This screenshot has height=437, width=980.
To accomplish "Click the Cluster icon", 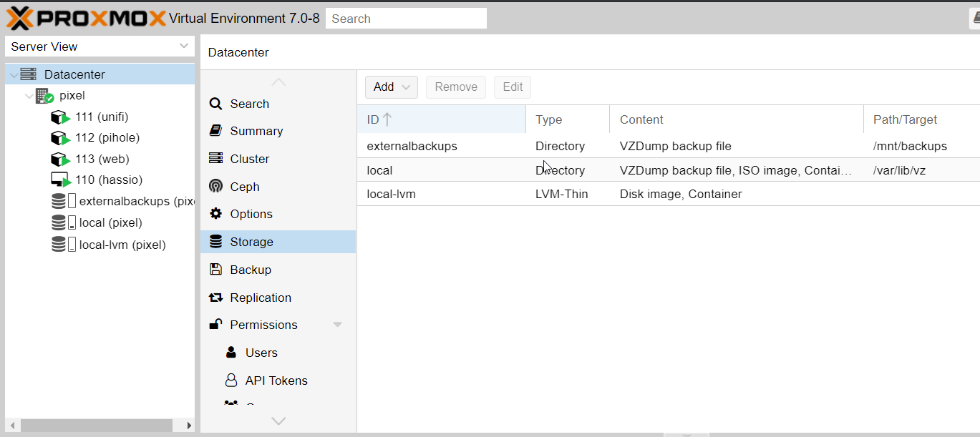I will click(215, 158).
